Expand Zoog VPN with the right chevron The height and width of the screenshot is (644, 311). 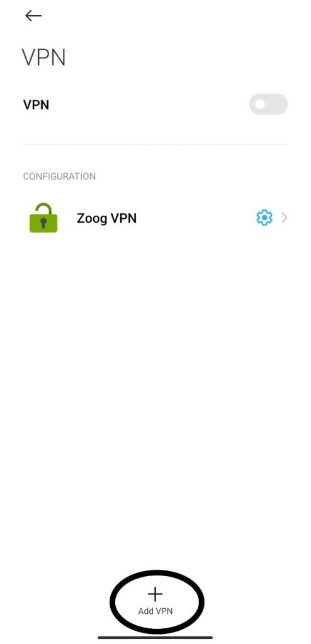coord(284,218)
